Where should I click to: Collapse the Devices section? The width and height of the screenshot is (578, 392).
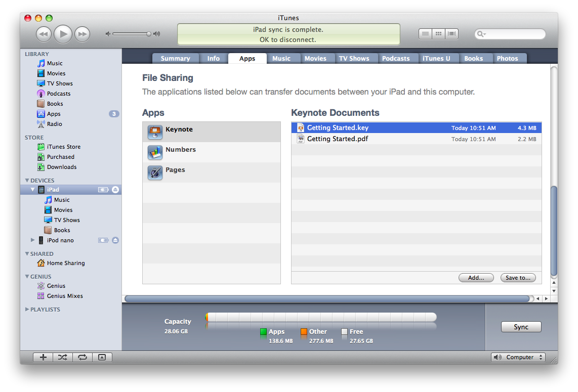pyautogui.click(x=27, y=181)
